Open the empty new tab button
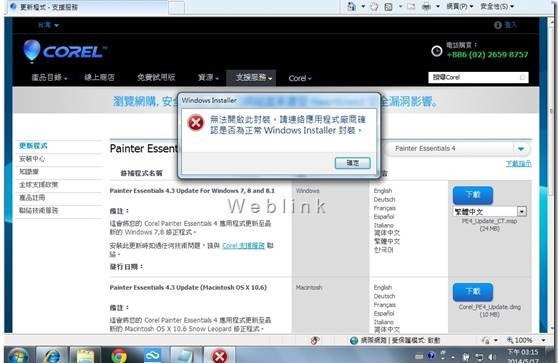558x363 pixels. pyautogui.click(x=176, y=8)
